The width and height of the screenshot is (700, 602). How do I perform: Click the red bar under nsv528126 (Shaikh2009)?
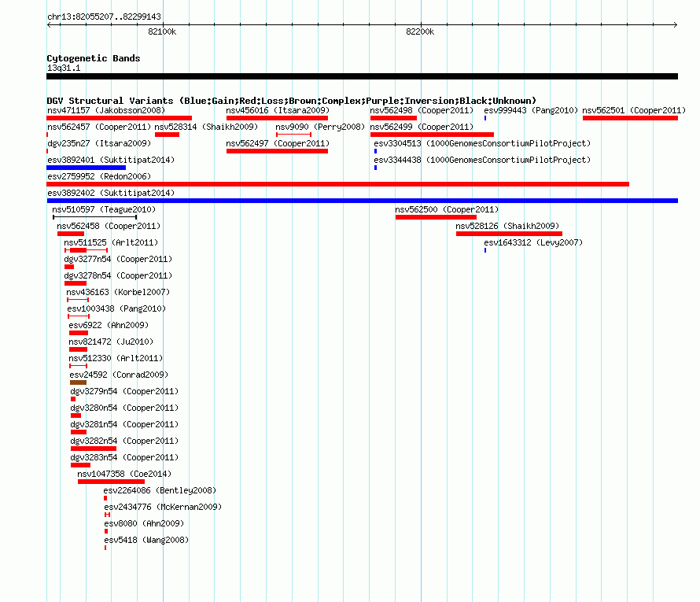click(509, 234)
